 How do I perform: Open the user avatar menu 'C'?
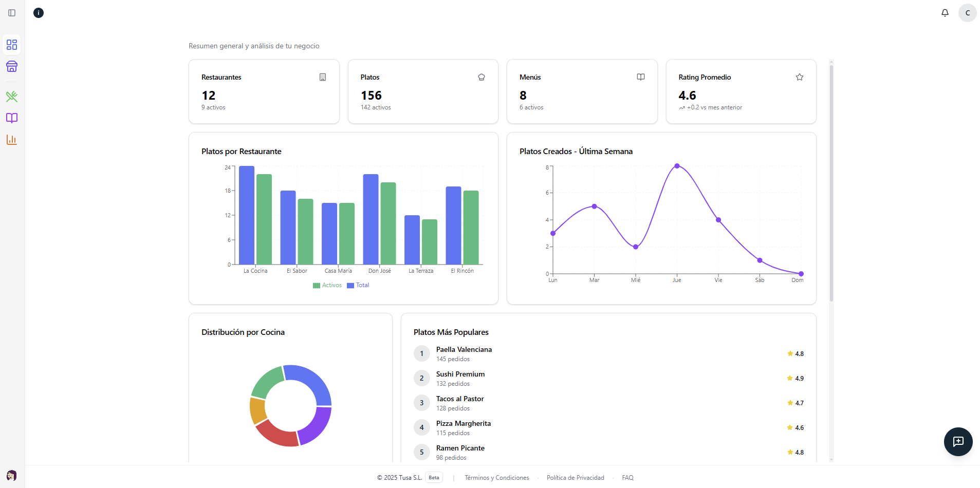[967, 13]
